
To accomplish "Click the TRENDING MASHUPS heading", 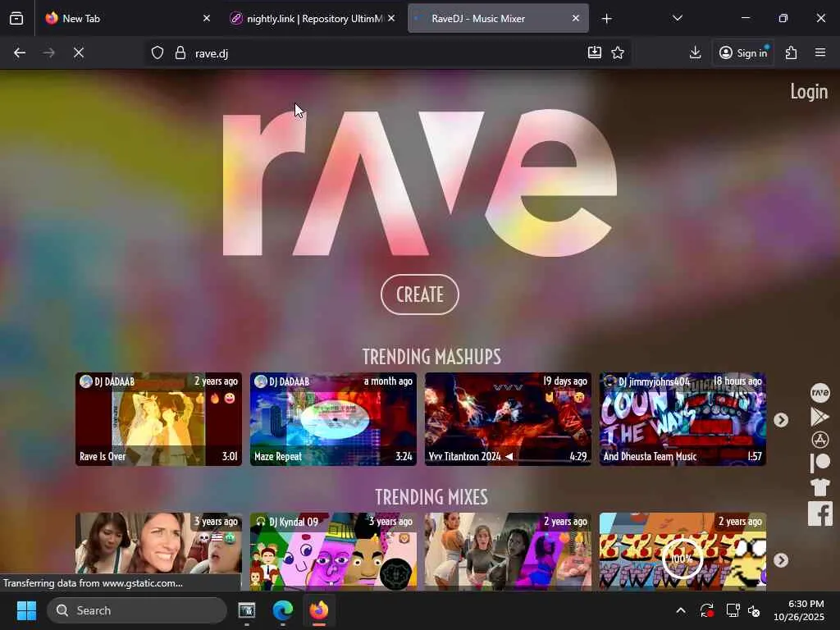I will [x=431, y=356].
